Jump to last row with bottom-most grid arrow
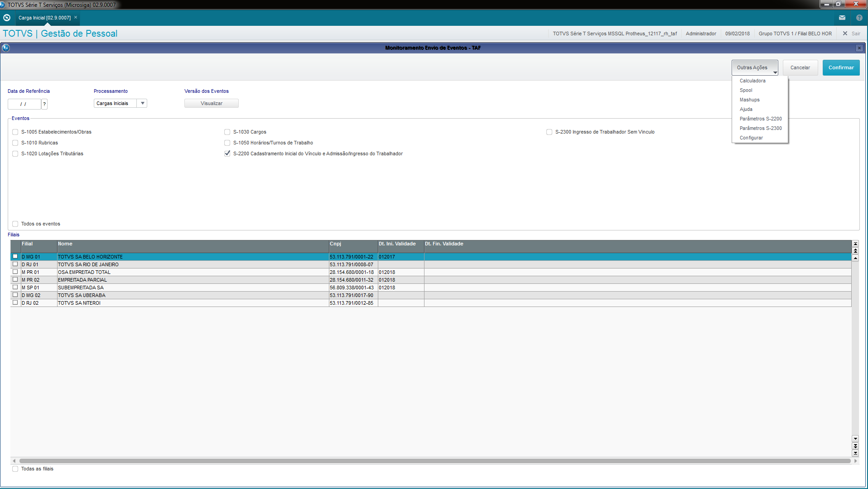The image size is (868, 489). click(855, 453)
